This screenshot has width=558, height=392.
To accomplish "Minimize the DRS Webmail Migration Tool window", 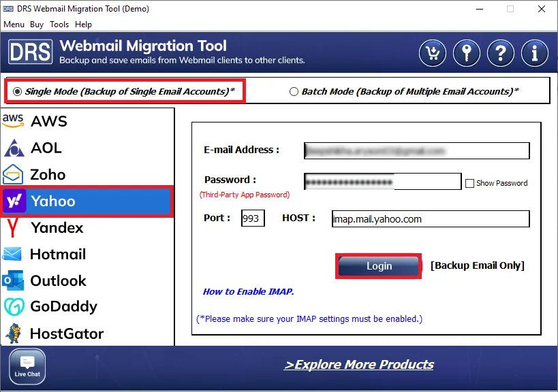I will pos(480,9).
